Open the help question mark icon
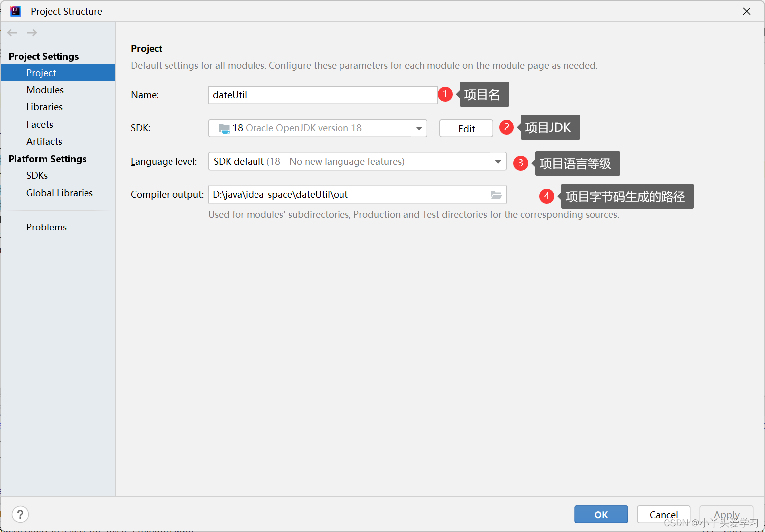Viewport: 765px width, 532px height. [20, 514]
